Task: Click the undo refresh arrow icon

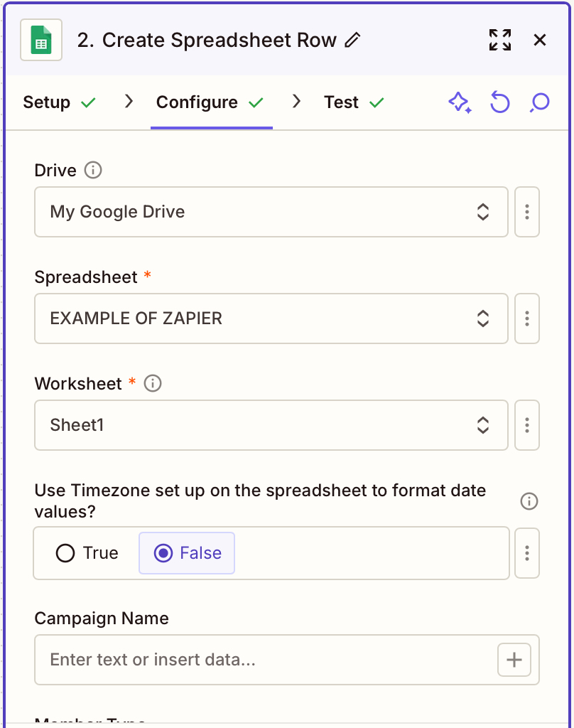Action: [x=499, y=102]
